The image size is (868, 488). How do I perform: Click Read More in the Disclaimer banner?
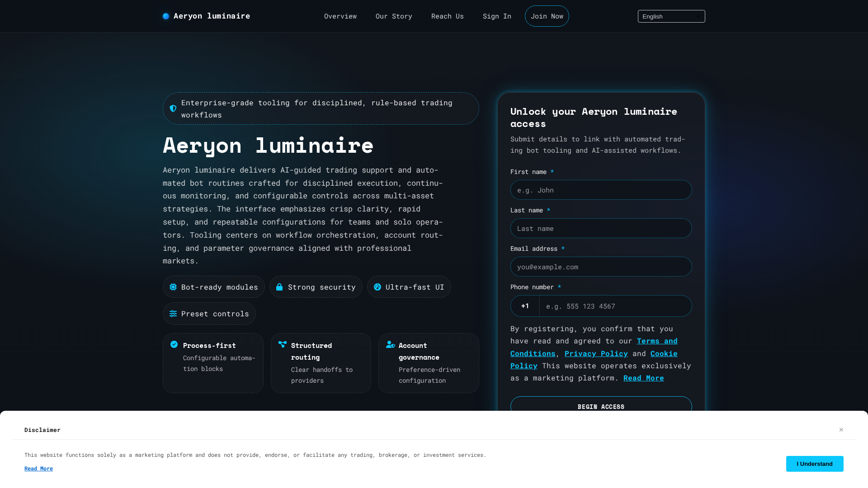point(38,469)
